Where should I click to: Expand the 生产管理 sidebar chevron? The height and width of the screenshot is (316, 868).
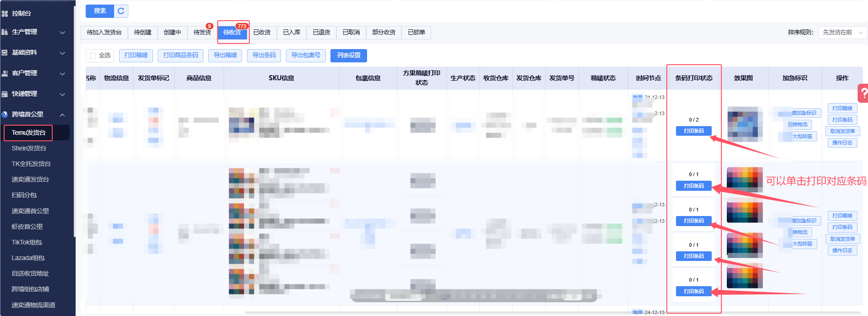pyautogui.click(x=62, y=33)
